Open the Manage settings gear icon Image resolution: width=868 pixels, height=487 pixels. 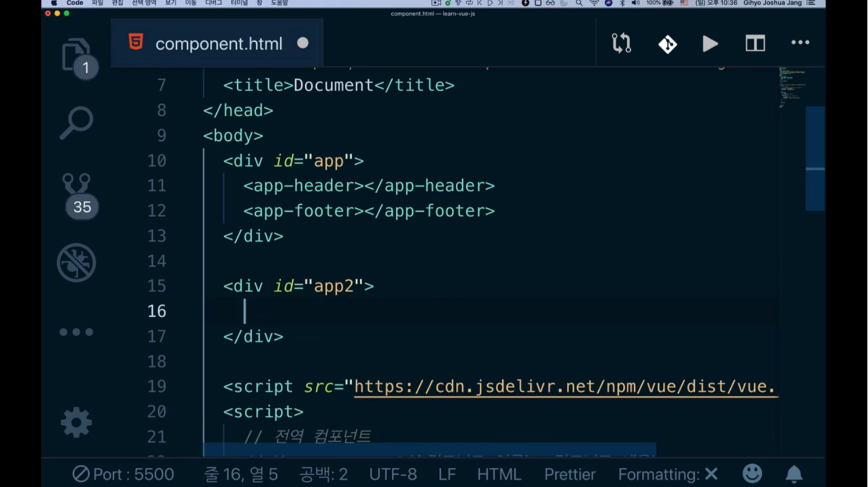point(76,422)
